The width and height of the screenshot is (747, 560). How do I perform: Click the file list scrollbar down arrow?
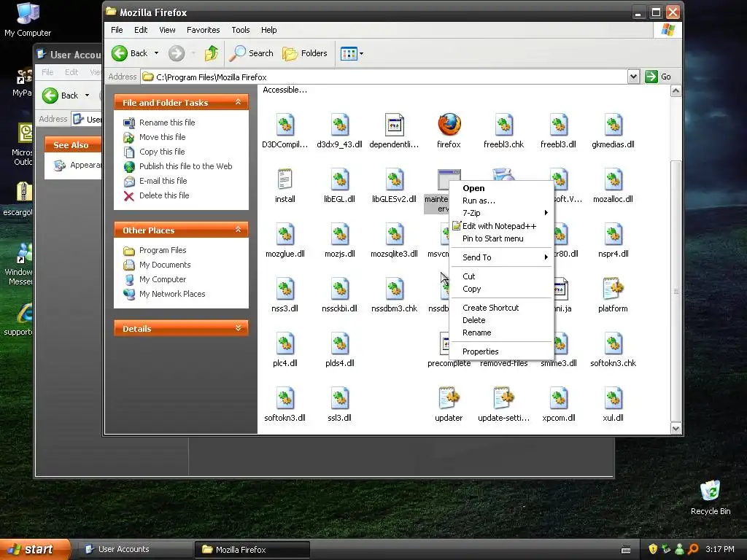[x=676, y=428]
